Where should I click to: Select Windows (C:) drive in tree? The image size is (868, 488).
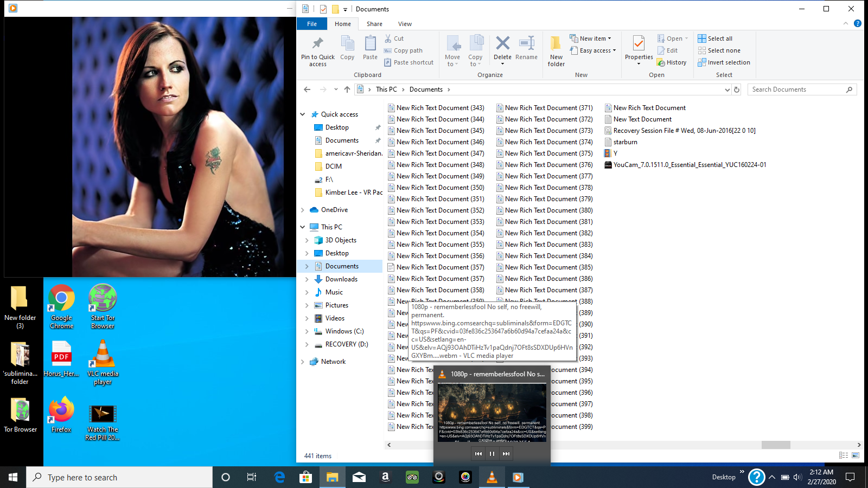click(x=344, y=331)
